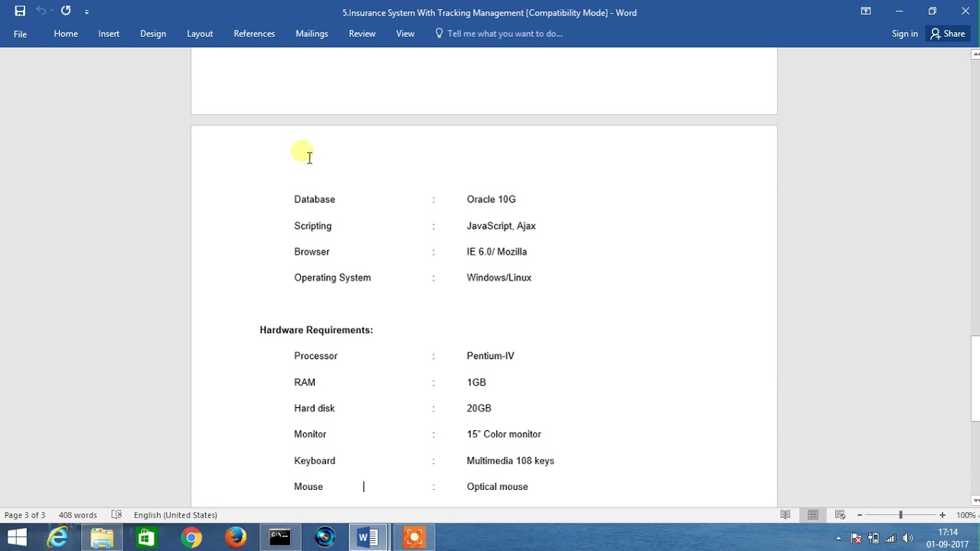Open the View tab
The width and height of the screenshot is (980, 551).
pyautogui.click(x=405, y=34)
